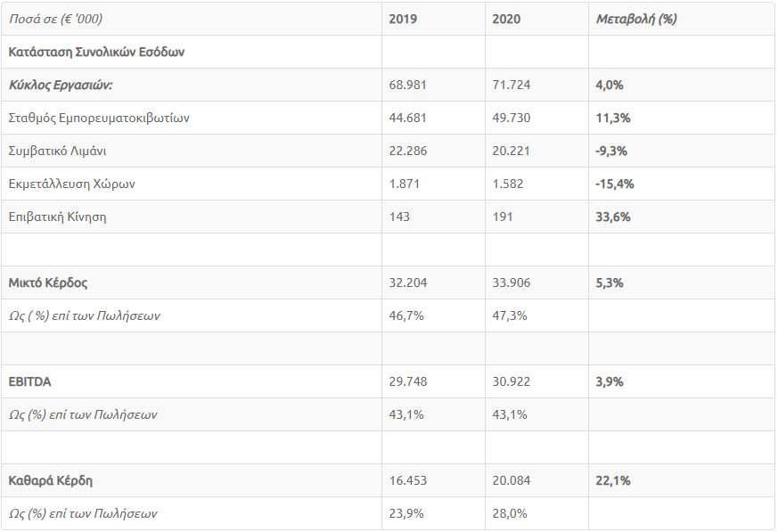The image size is (778, 532).
Task: Click the 33.906 gross profit value
Action: coord(511,282)
